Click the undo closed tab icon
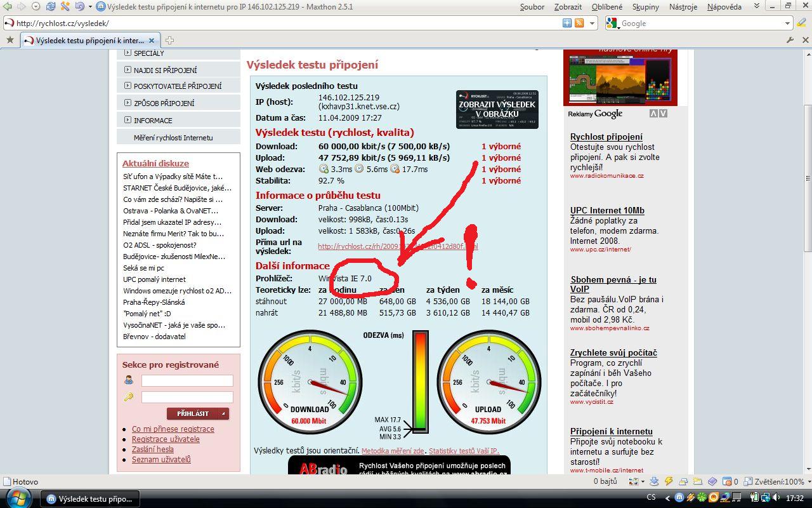This screenshot has height=508, width=812. click(x=79, y=7)
